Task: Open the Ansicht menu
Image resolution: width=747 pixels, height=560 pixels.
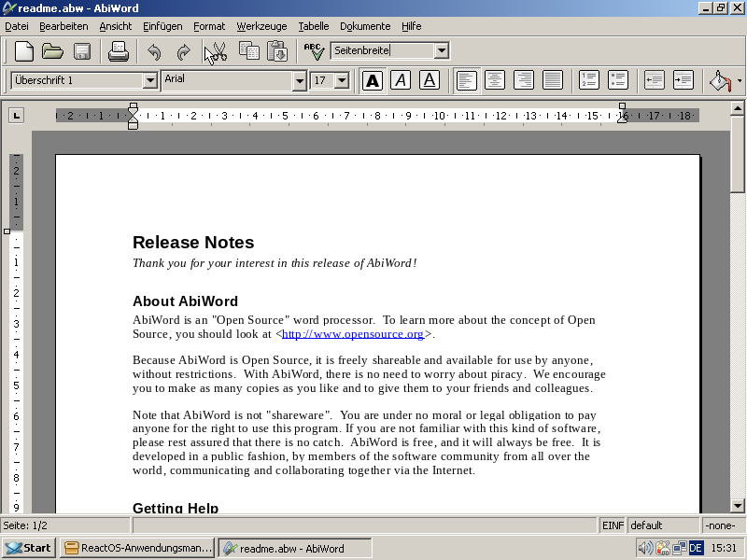Action: click(115, 26)
